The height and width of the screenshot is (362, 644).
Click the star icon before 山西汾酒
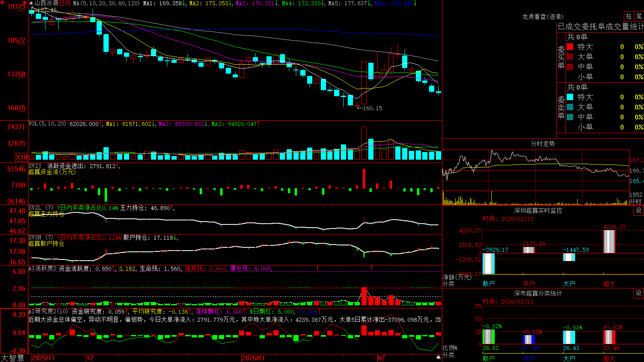click(31, 3)
